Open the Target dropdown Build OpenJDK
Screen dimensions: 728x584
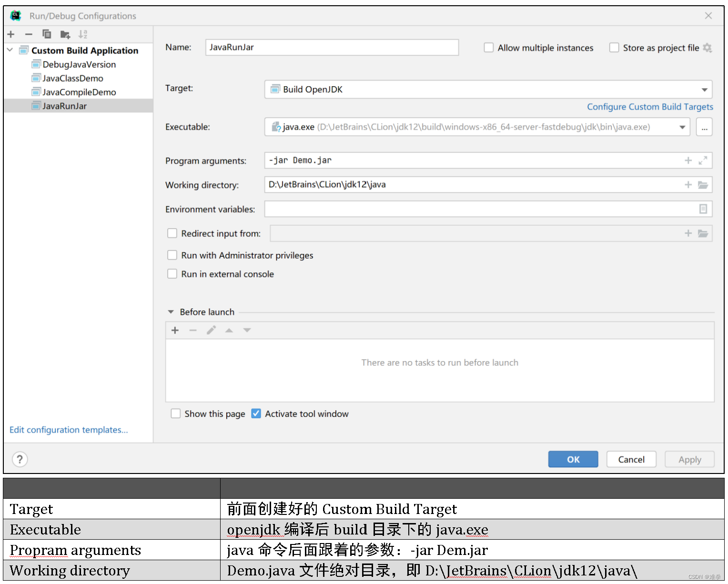[x=488, y=90]
